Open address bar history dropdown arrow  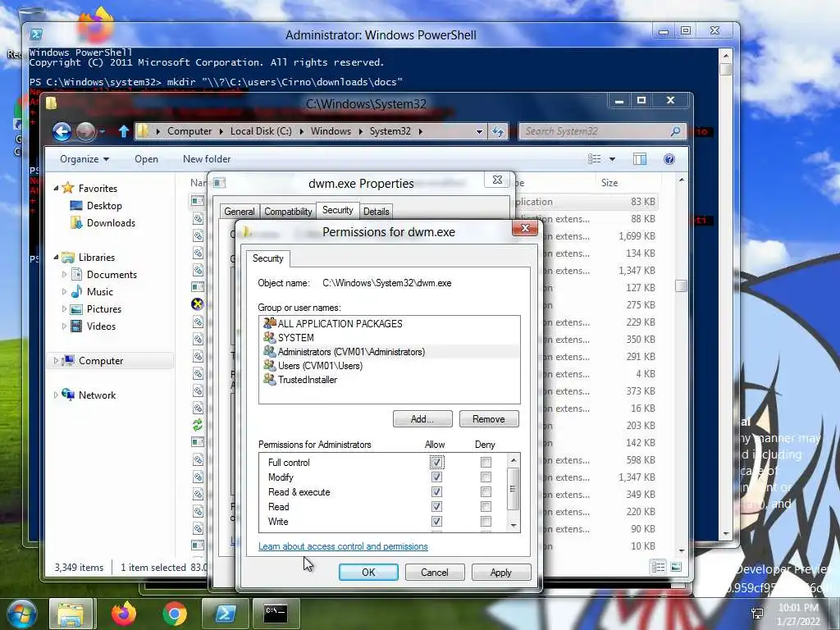479,132
